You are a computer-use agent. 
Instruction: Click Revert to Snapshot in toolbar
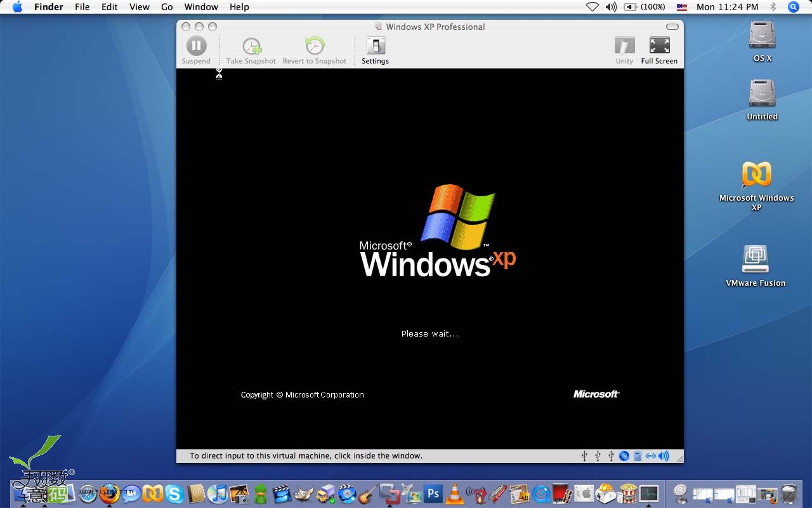point(315,51)
